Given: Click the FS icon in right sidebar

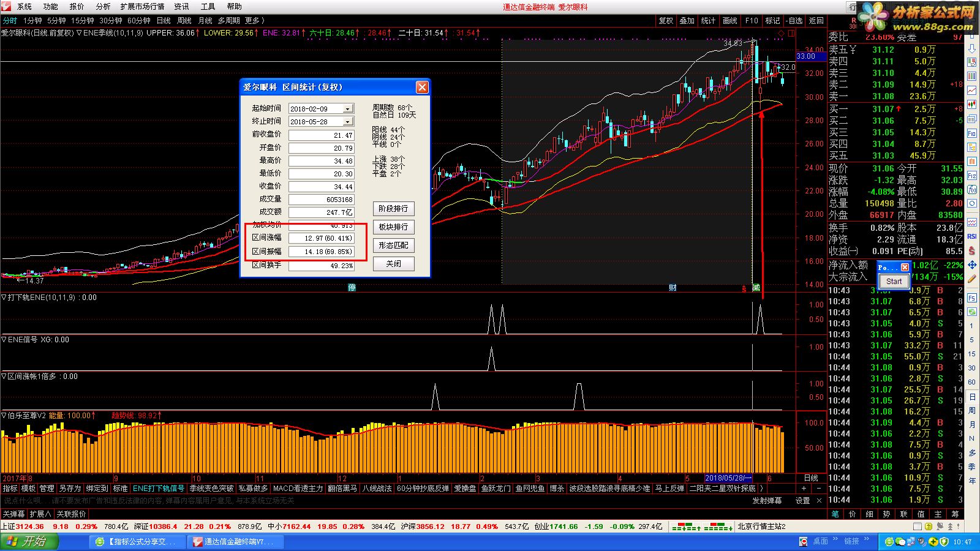Looking at the screenshot, I should point(972,298).
